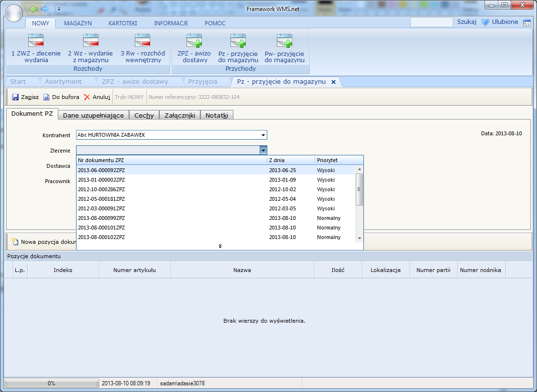Sort positions by Numer artykułu column

pos(135,270)
